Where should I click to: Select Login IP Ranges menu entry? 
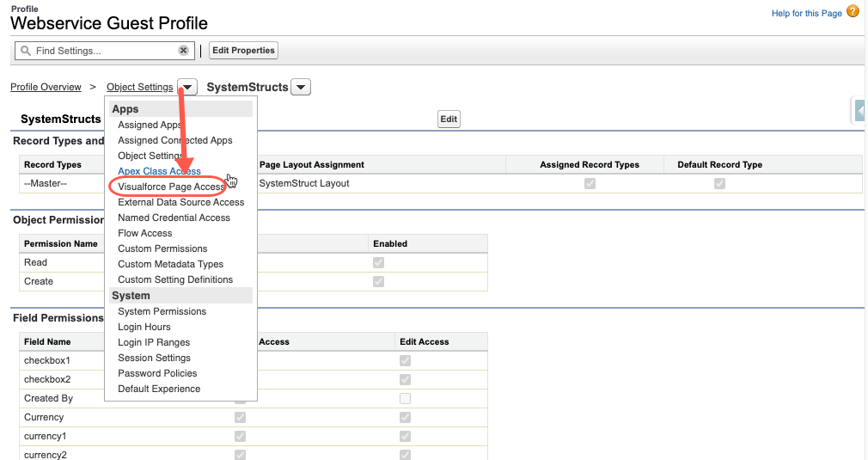point(154,342)
